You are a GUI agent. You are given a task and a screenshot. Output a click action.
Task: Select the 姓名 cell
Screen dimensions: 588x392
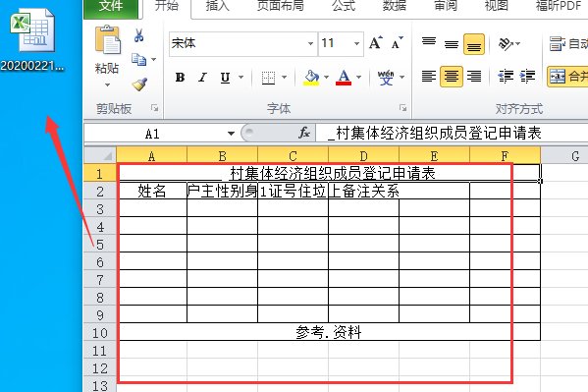(152, 192)
